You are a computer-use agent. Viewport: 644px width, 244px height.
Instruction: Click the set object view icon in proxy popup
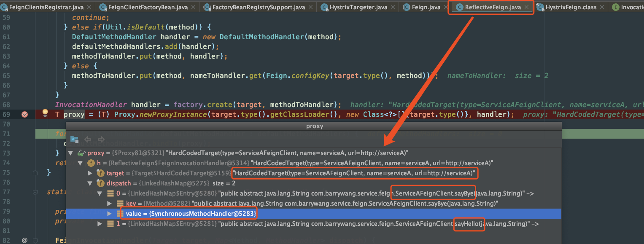pyautogui.click(x=75, y=139)
